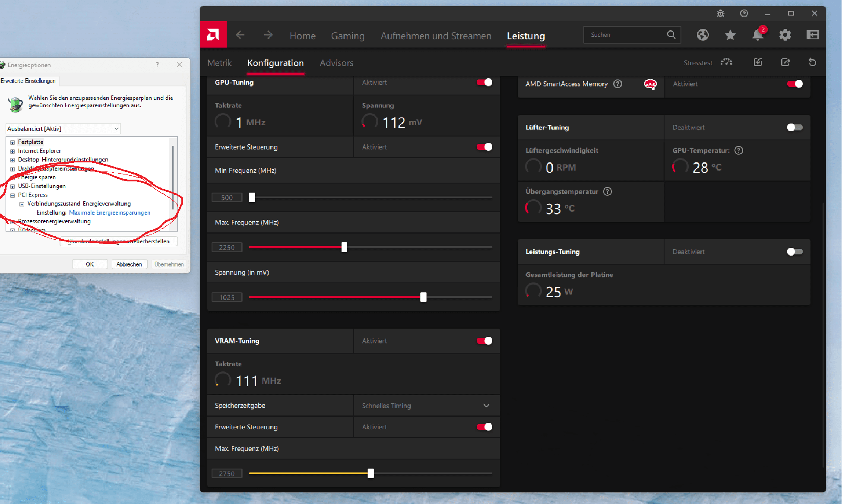Open help icon beside AMD SmartAccess Memory
This screenshot has height=504, width=842.
tap(618, 84)
